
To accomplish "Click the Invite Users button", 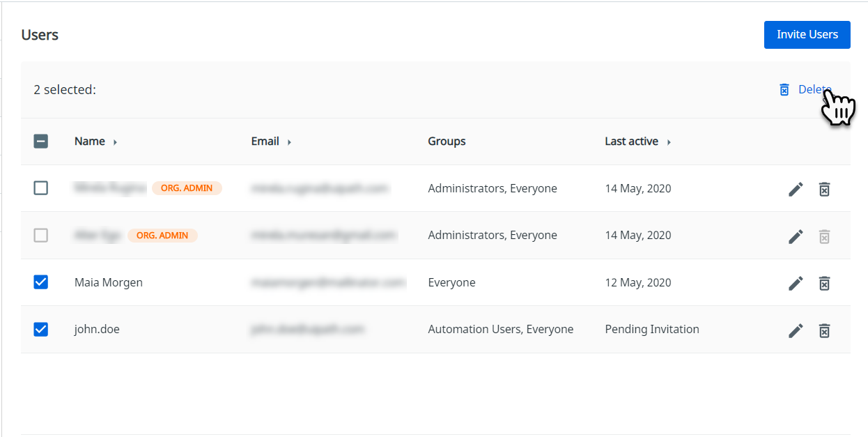I will (807, 35).
